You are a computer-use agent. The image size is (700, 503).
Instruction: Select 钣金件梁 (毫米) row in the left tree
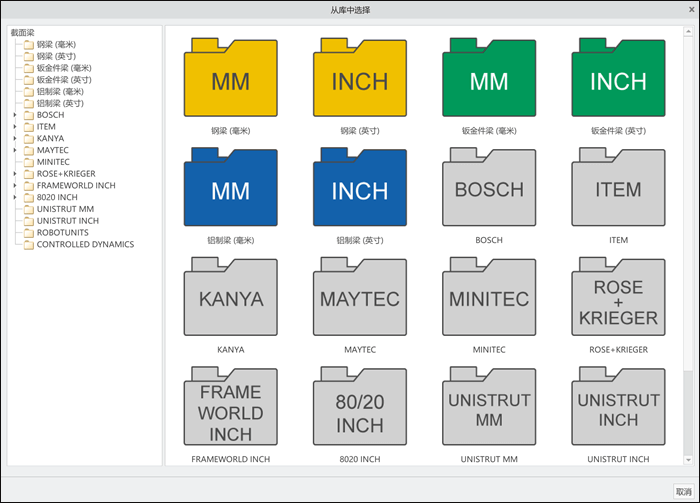click(58, 68)
